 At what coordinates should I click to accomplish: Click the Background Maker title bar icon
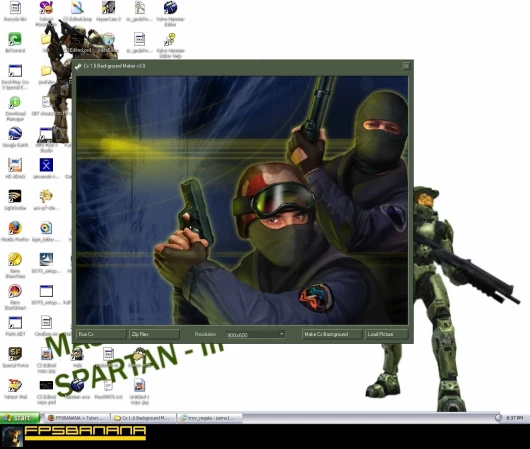78,66
